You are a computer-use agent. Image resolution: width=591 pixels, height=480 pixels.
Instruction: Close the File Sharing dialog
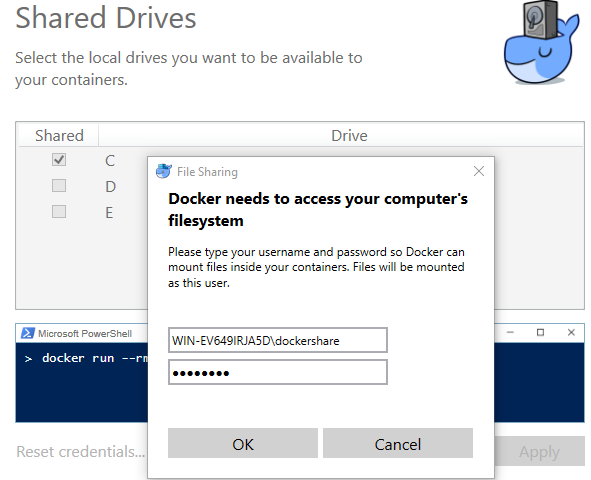coord(479,171)
